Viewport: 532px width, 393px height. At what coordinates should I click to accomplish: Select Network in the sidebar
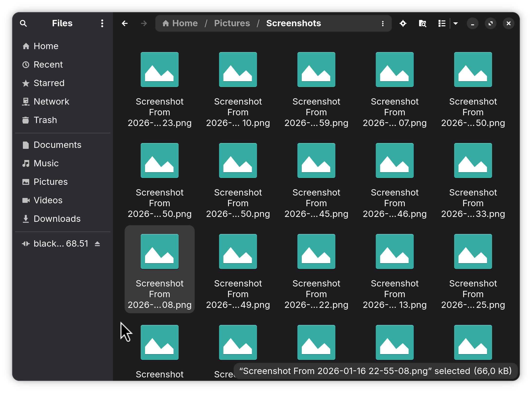coord(51,102)
